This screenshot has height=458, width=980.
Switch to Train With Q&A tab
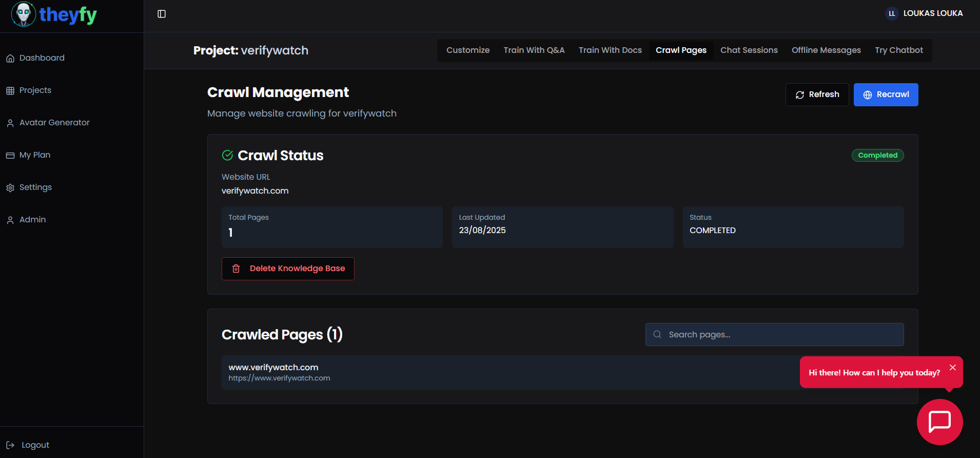[534, 50]
